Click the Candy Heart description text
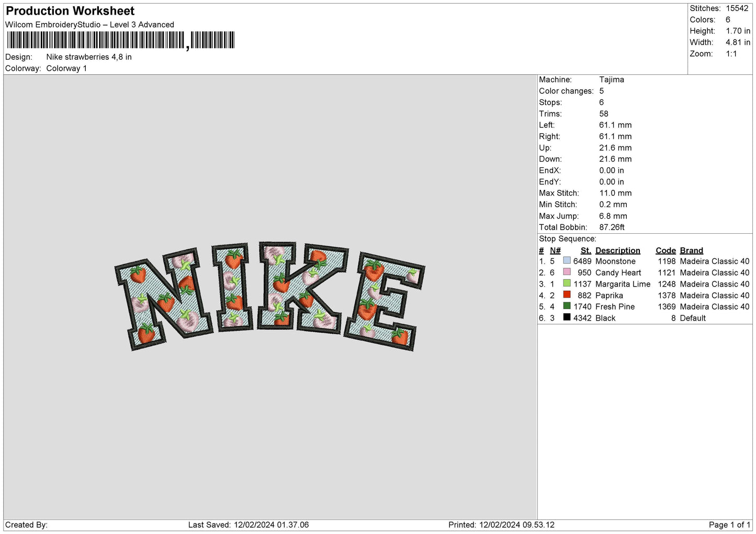The height and width of the screenshot is (534, 756). click(x=618, y=272)
